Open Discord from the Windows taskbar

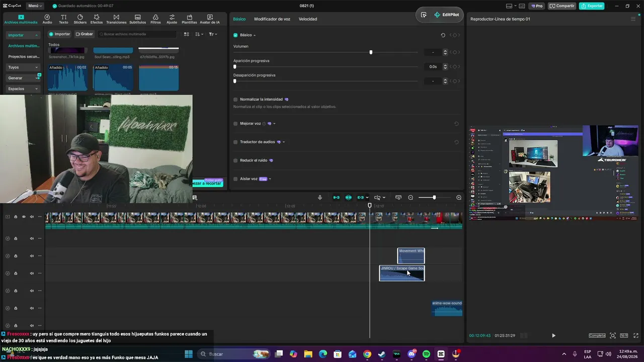coord(412,354)
